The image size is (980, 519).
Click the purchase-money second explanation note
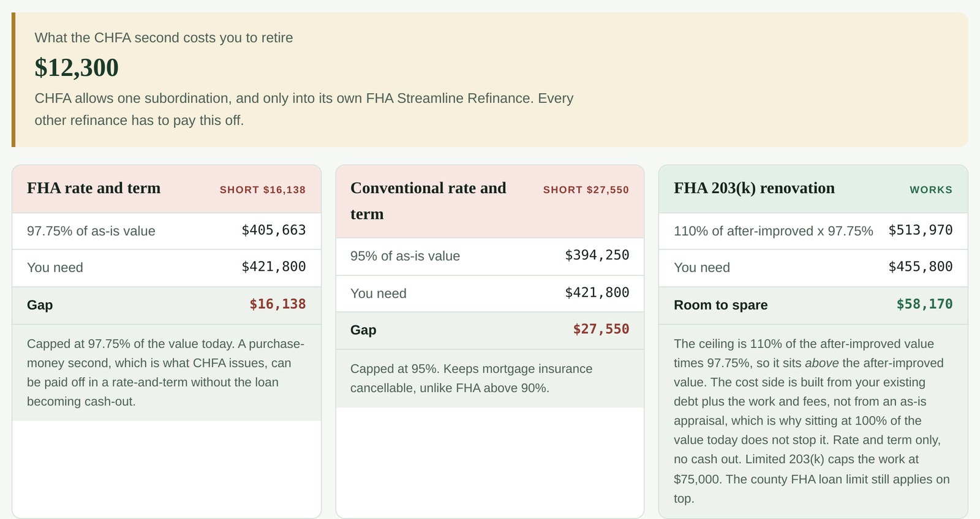point(166,373)
